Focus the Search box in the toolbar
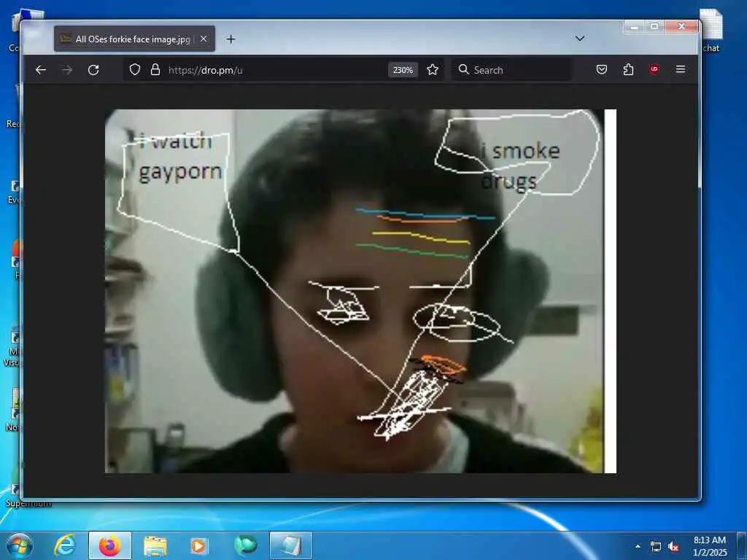 (512, 70)
